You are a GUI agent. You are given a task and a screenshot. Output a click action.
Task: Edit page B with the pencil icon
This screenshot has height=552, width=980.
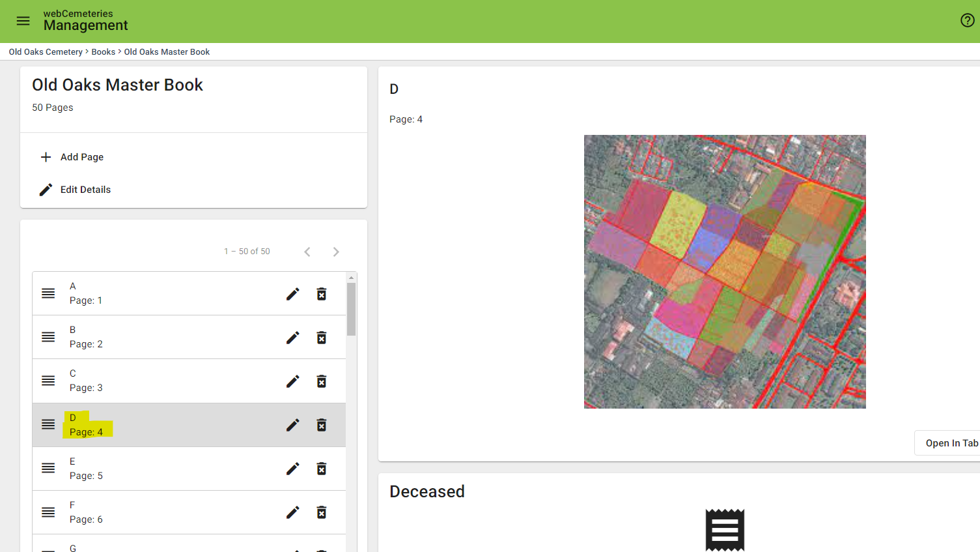pyautogui.click(x=293, y=338)
